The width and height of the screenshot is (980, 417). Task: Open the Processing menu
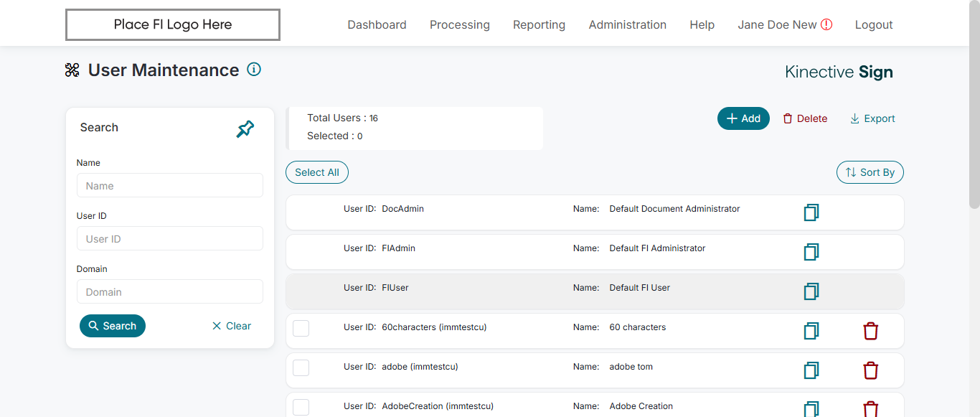click(459, 24)
